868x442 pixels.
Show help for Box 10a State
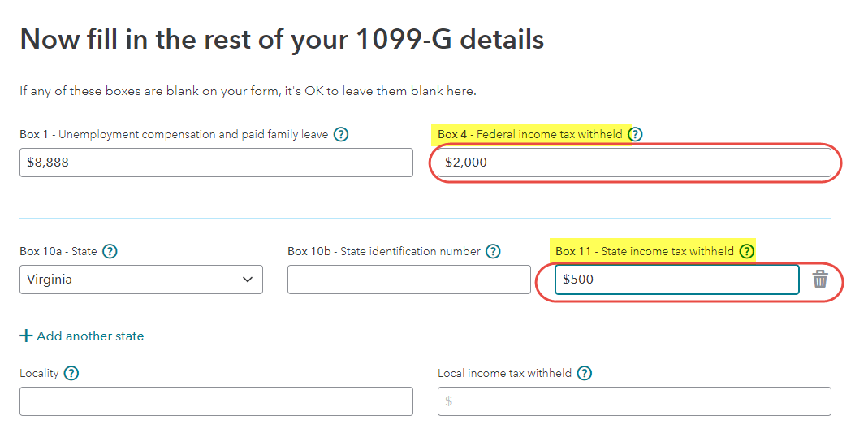click(110, 251)
